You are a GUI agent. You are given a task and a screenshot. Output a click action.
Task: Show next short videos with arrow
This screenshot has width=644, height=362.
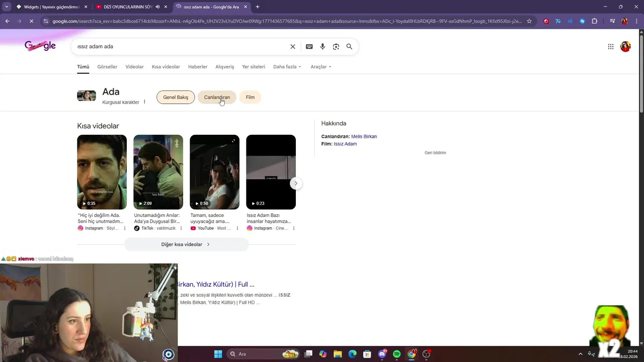click(296, 184)
